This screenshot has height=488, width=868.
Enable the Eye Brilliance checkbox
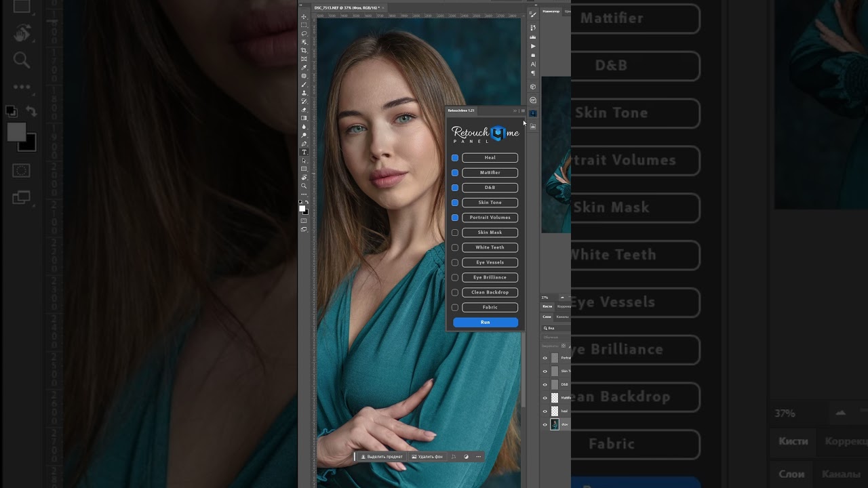point(455,277)
